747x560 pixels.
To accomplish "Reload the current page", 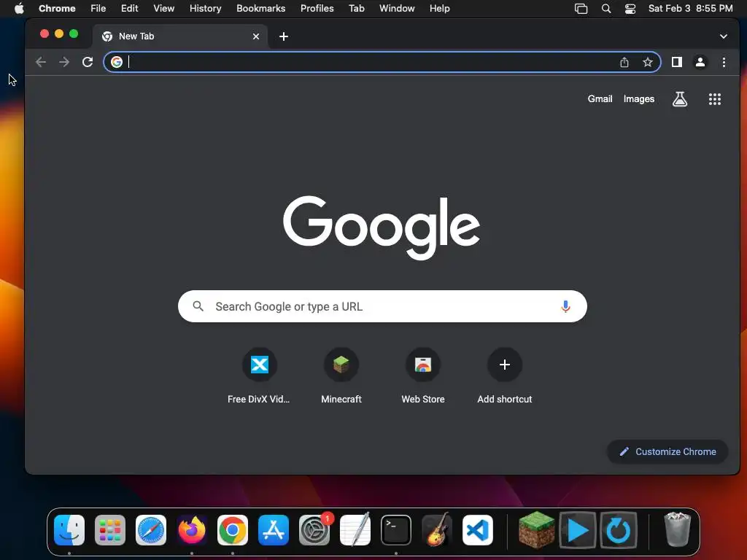I will (88, 62).
